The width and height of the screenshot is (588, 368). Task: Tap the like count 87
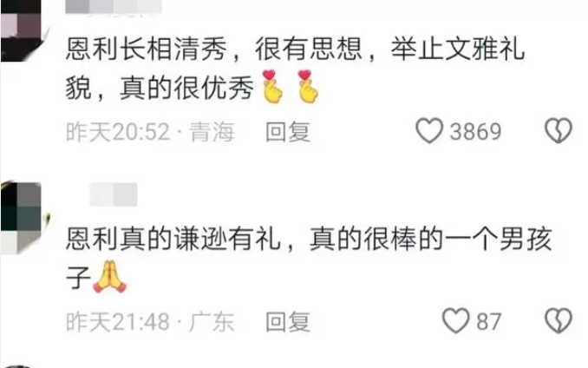489,321
